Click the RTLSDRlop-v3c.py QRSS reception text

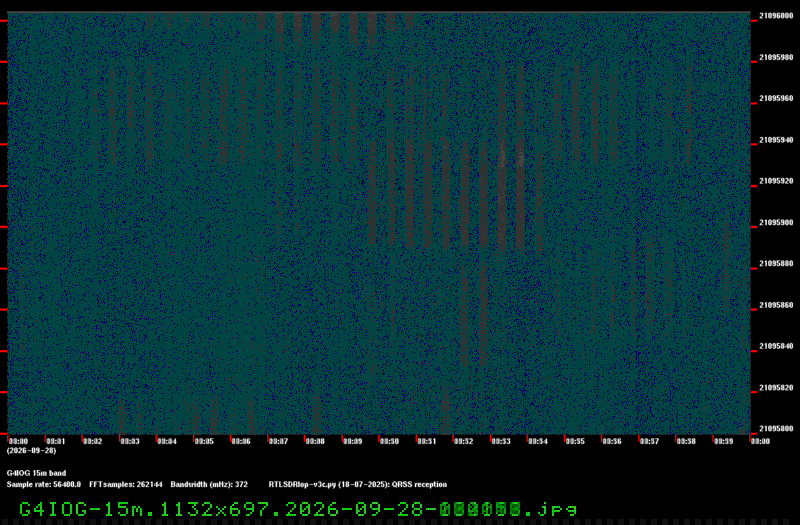pyautogui.click(x=358, y=484)
